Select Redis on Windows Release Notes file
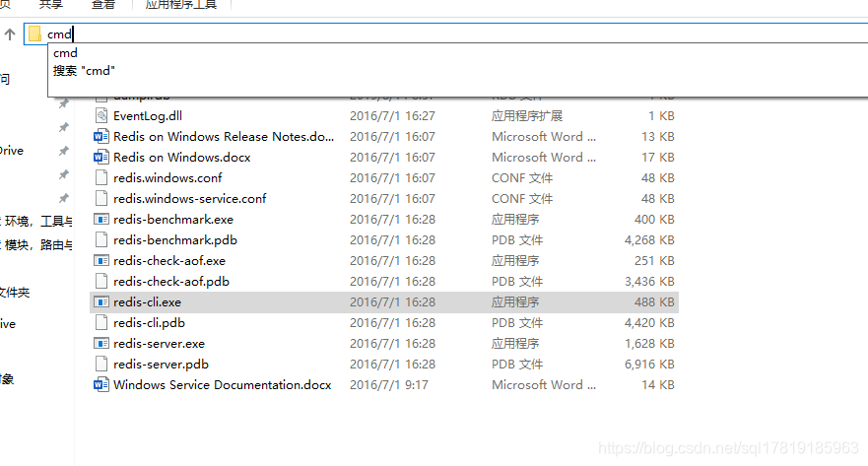The image size is (868, 466). [x=224, y=137]
